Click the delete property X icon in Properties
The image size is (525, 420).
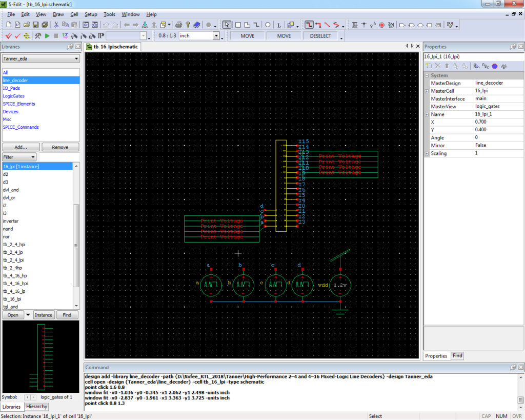pyautogui.click(x=437, y=66)
